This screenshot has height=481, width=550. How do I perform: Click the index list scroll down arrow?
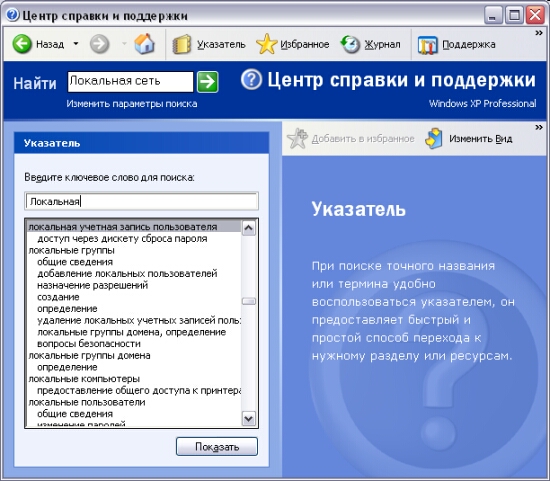pyautogui.click(x=249, y=418)
